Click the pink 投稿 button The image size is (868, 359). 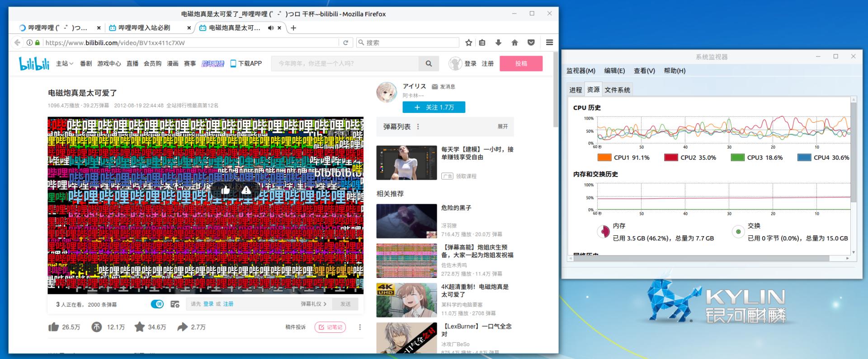521,64
